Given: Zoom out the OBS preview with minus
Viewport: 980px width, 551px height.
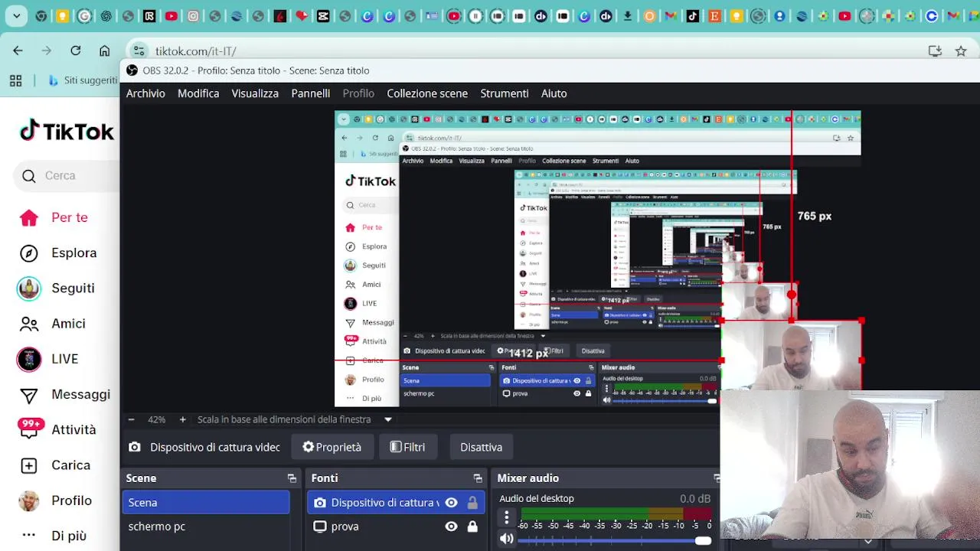Looking at the screenshot, I should [x=131, y=419].
